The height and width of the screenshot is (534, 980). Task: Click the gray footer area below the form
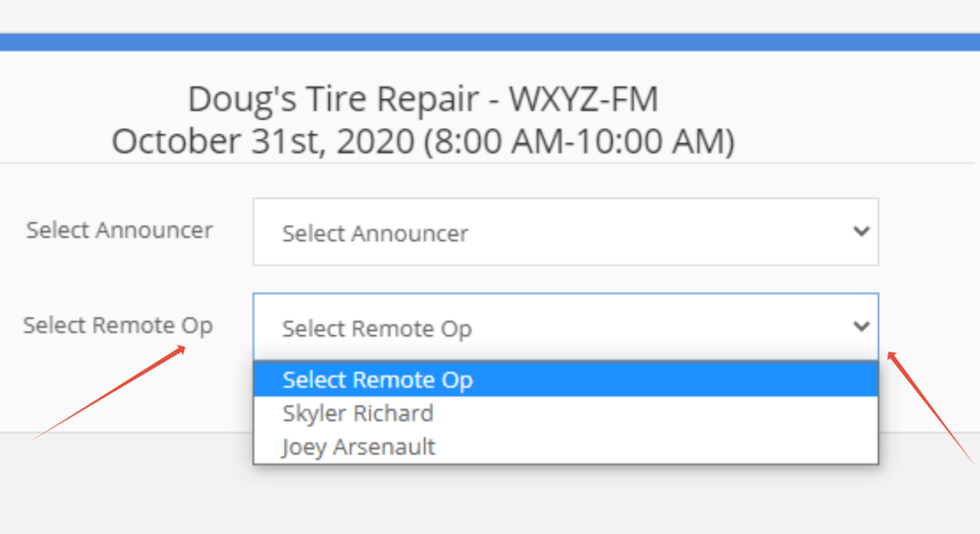click(490, 493)
